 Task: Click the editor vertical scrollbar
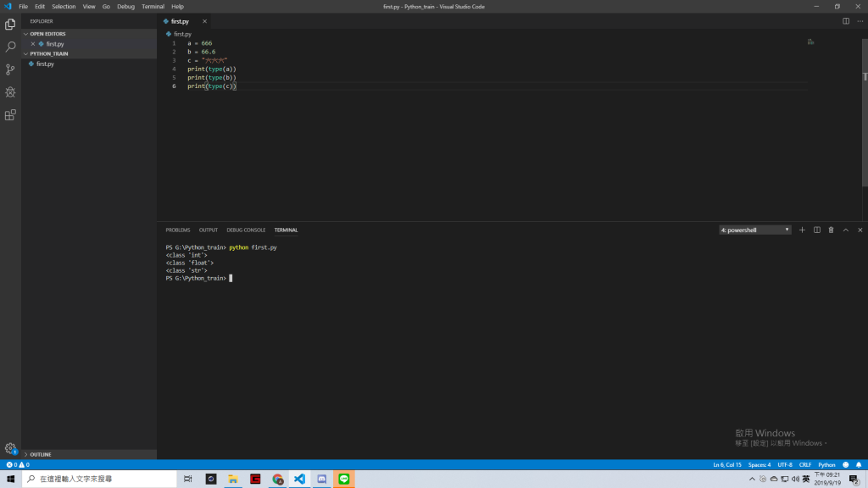[x=865, y=113]
